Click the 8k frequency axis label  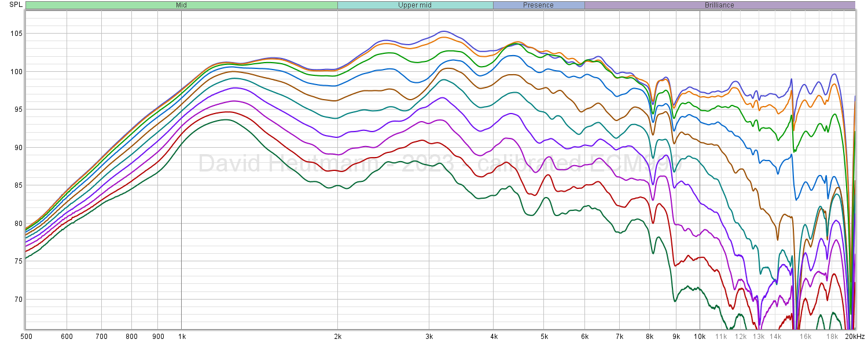click(x=650, y=337)
